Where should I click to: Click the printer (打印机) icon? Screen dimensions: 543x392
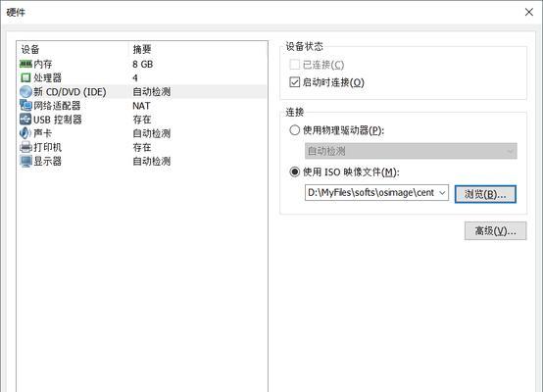pos(25,147)
